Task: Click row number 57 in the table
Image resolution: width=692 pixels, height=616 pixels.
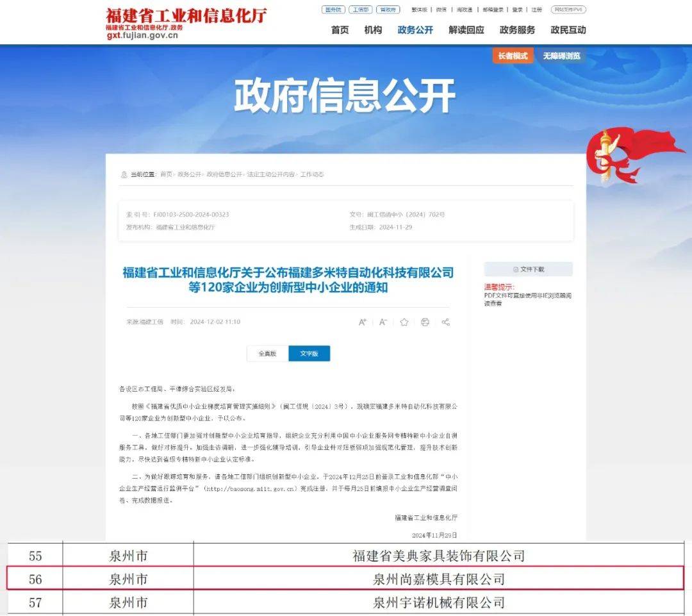Action: [x=35, y=603]
